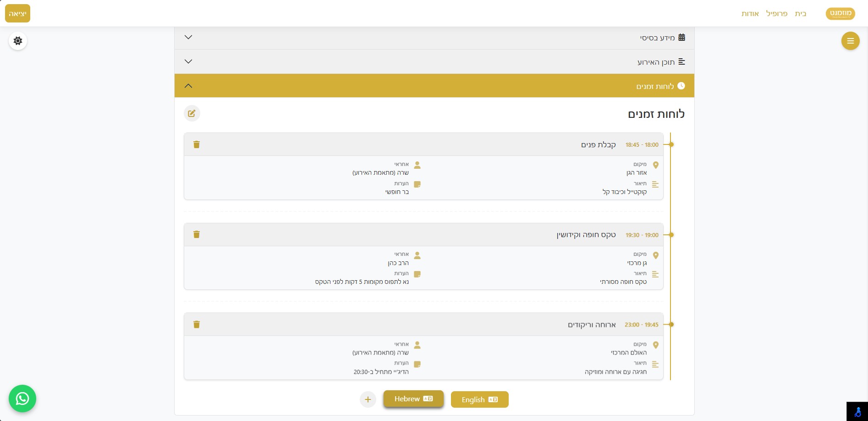Collapse the לוחות זמנים section
The width and height of the screenshot is (868, 421).
click(434, 86)
